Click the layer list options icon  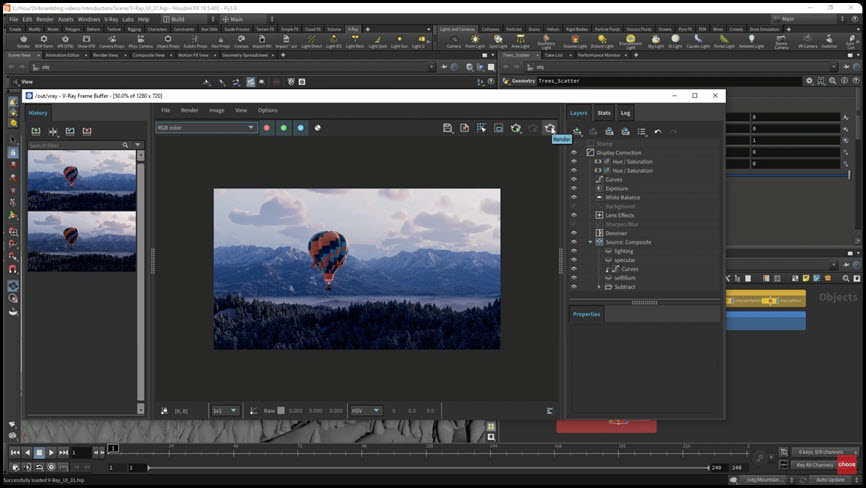click(x=641, y=131)
